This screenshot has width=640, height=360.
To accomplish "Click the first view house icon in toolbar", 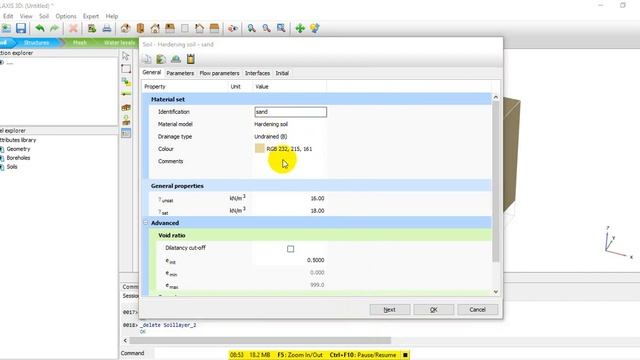I will (x=125, y=28).
